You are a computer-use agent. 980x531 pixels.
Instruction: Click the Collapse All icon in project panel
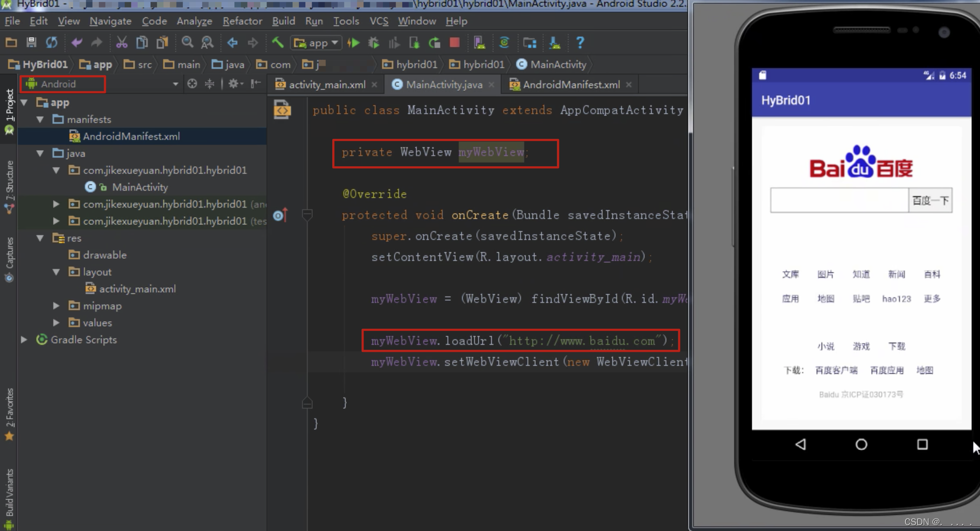pyautogui.click(x=209, y=83)
